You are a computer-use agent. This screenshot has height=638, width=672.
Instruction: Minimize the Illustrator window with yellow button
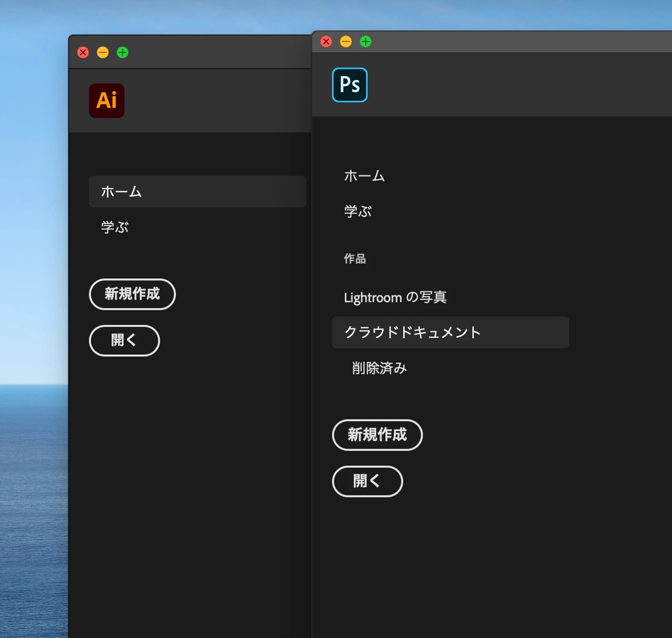(103, 52)
